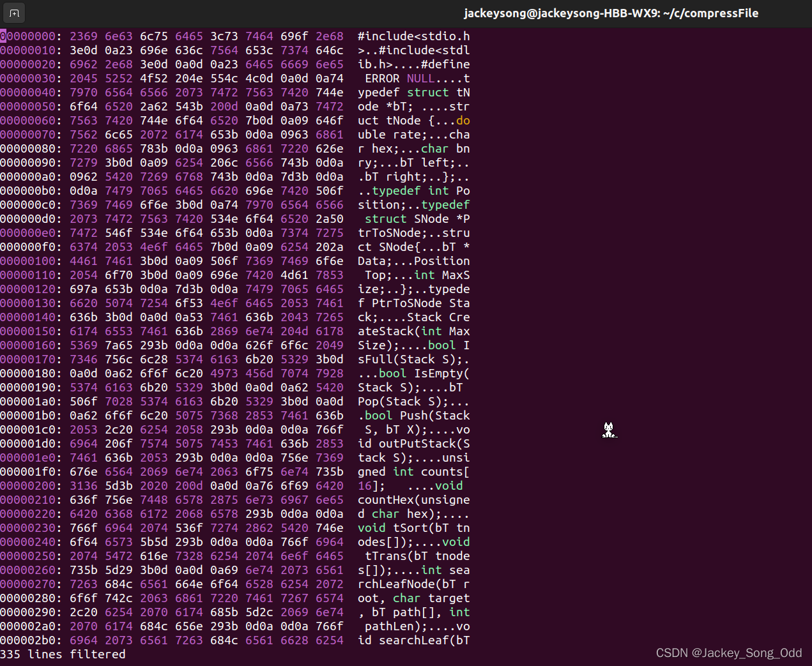
Task: Select the hex pair 2369 on the first line
Action: pos(84,36)
